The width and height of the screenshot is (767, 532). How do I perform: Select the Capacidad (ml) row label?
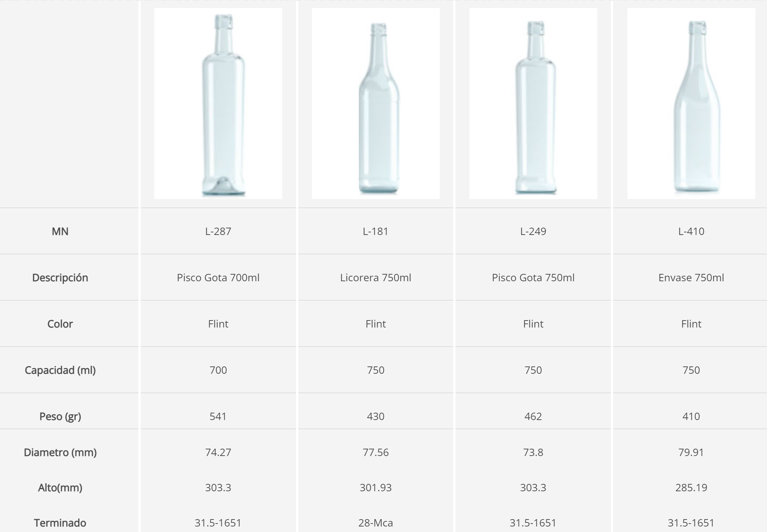(x=60, y=370)
